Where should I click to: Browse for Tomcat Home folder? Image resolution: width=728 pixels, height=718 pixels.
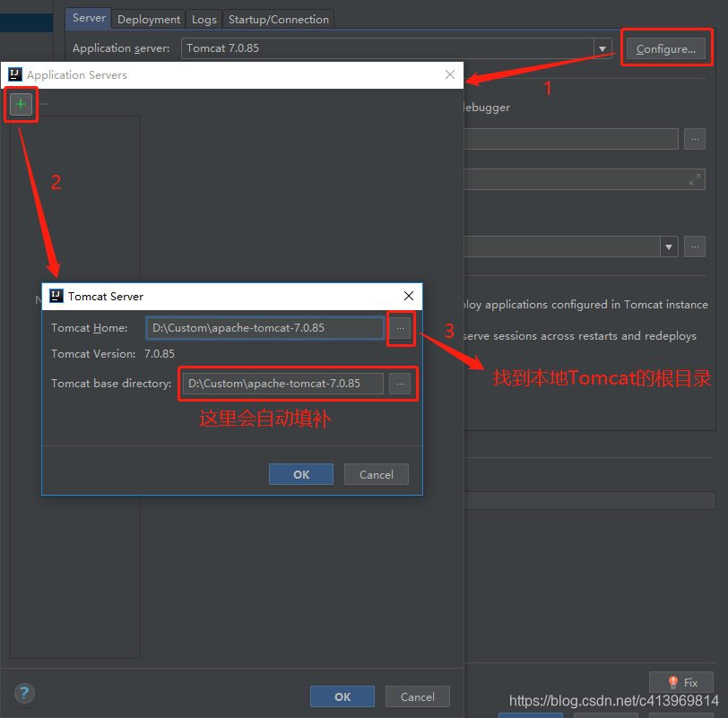[400, 328]
